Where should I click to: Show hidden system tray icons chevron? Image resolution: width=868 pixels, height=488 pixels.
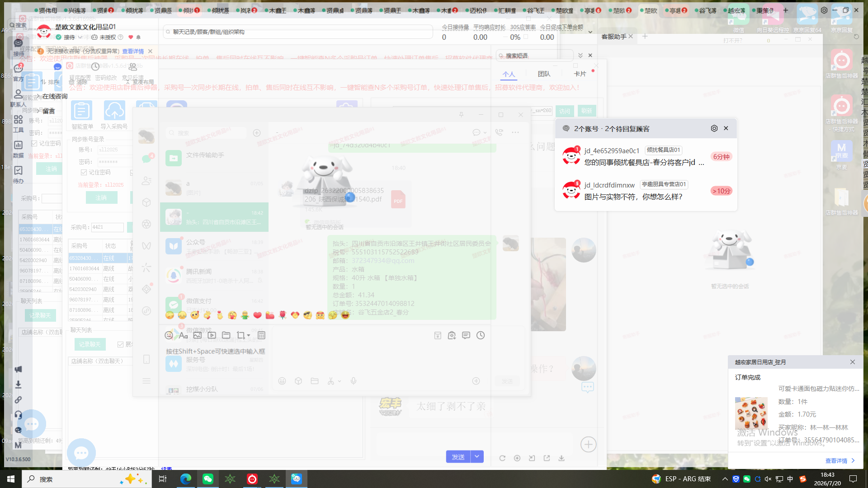point(725,479)
